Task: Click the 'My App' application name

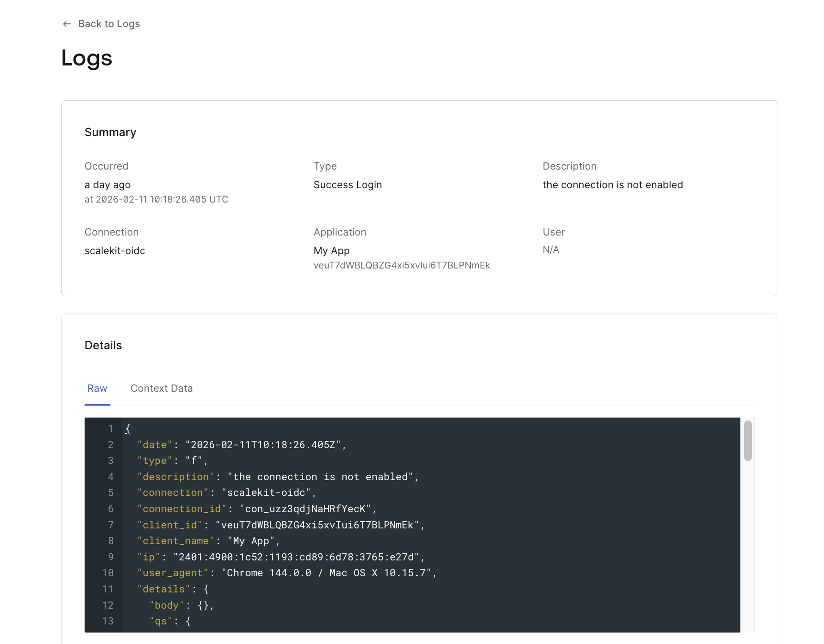Action: click(332, 251)
